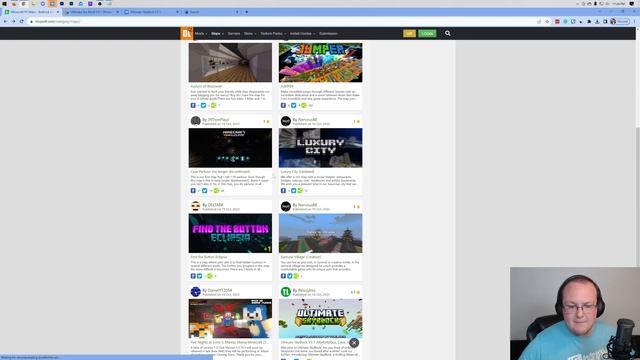The image size is (640, 360).
Task: Open the Servers nav item
Action: (x=234, y=33)
